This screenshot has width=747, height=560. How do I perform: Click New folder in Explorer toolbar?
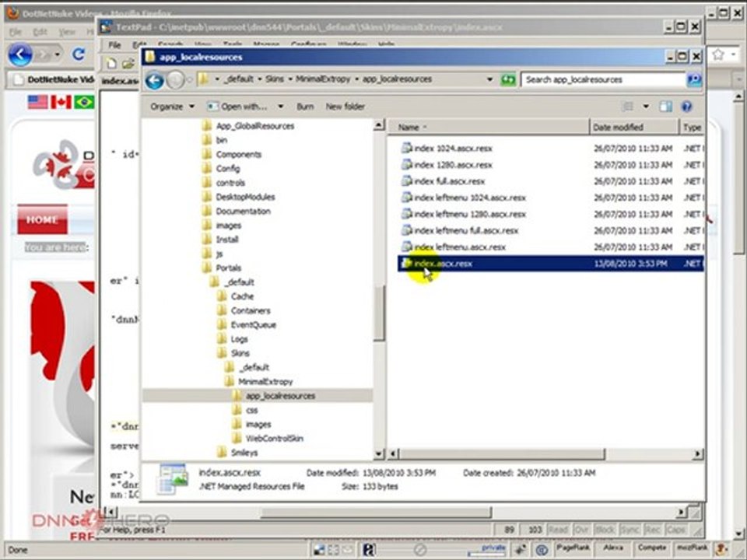(345, 107)
